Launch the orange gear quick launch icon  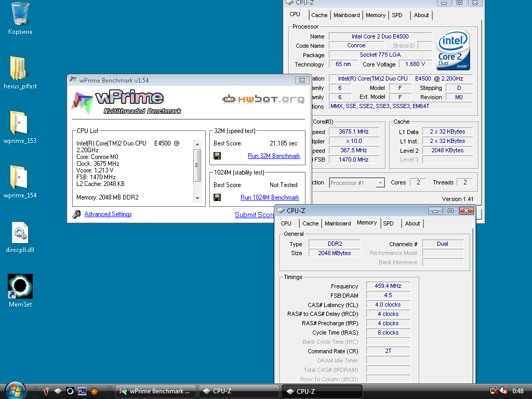point(94,391)
